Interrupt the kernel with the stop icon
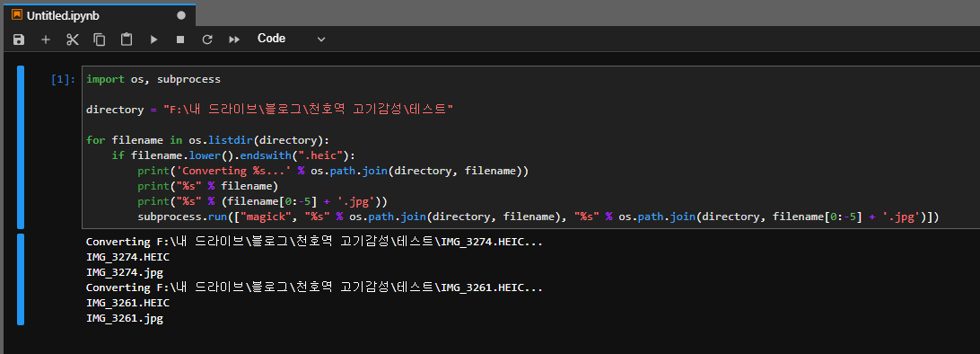The width and height of the screenshot is (980, 354). pos(180,40)
